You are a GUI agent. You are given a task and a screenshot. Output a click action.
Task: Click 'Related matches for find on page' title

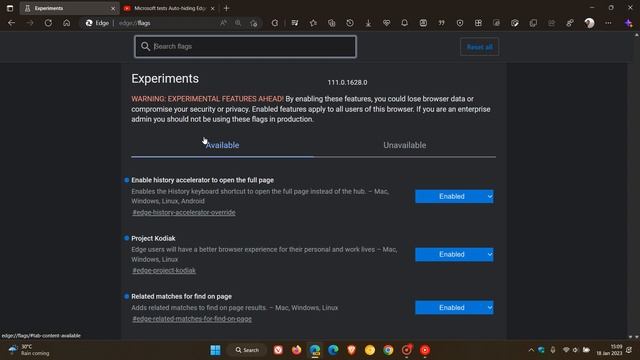[182, 296]
